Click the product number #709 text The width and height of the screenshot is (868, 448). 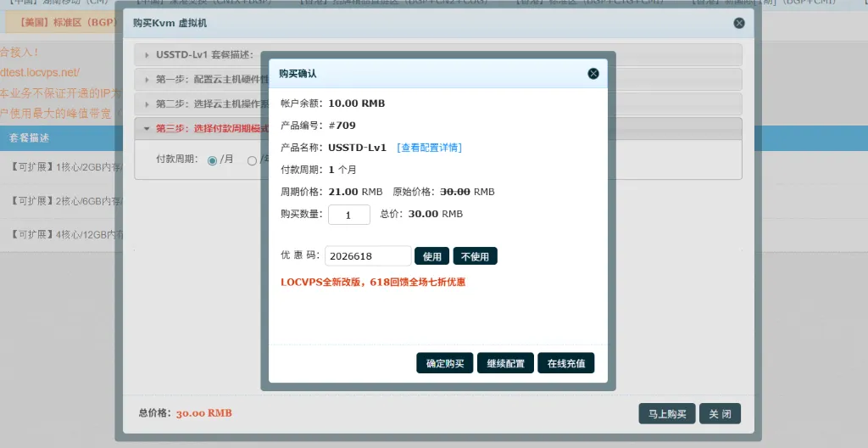[x=342, y=126]
